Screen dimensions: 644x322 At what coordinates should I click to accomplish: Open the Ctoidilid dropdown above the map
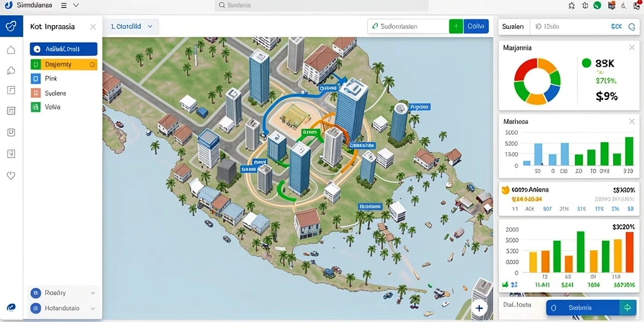[131, 26]
